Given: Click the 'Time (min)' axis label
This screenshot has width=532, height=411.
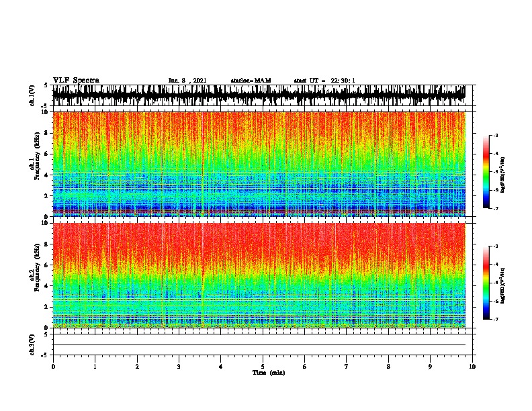Looking at the screenshot, I should click(269, 373).
